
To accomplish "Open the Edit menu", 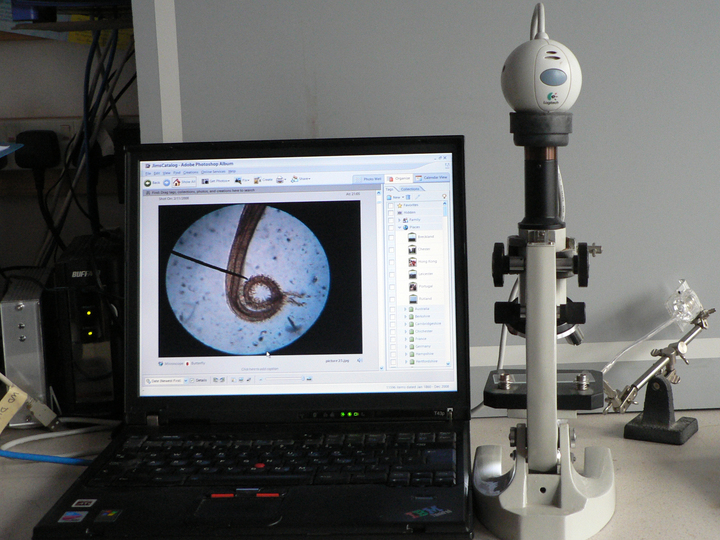I will 157,173.
